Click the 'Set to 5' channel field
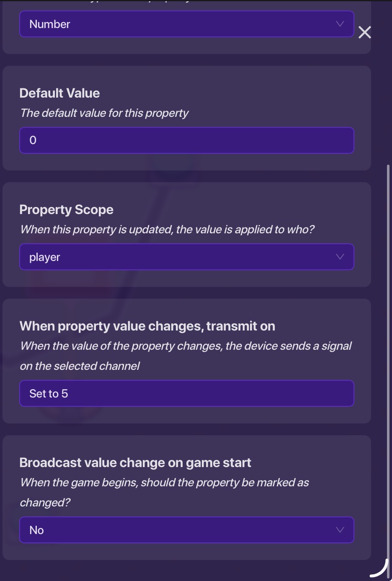Image resolution: width=392 pixels, height=581 pixels. click(x=186, y=393)
